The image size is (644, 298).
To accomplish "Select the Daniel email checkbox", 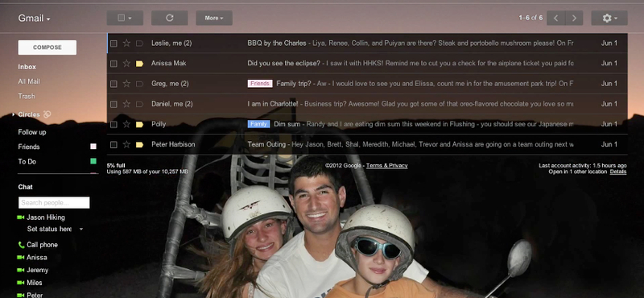I will click(114, 104).
